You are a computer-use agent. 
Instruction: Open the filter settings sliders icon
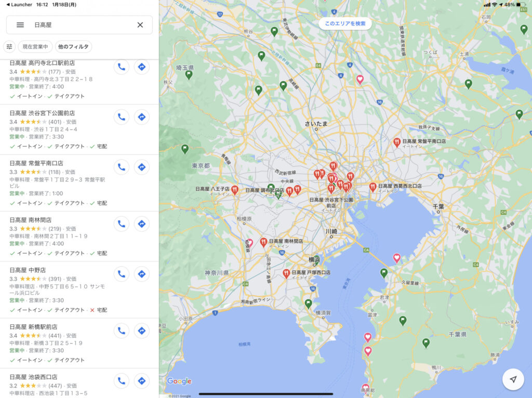coord(9,47)
